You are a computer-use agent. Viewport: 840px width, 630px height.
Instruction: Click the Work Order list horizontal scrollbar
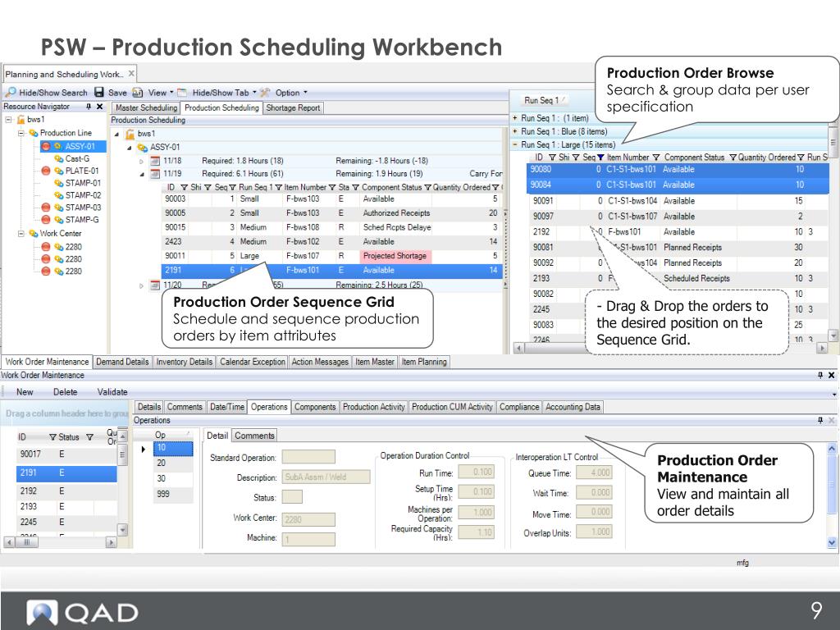coord(60,542)
